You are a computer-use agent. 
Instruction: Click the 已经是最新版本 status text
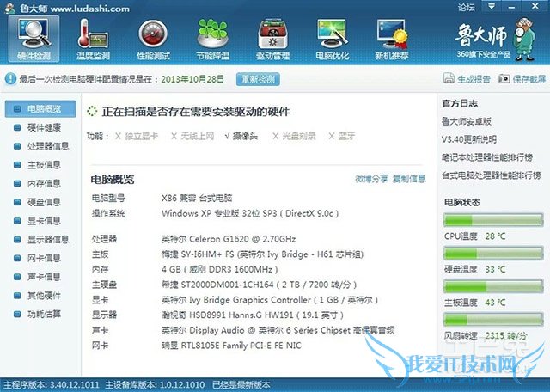click(x=241, y=385)
